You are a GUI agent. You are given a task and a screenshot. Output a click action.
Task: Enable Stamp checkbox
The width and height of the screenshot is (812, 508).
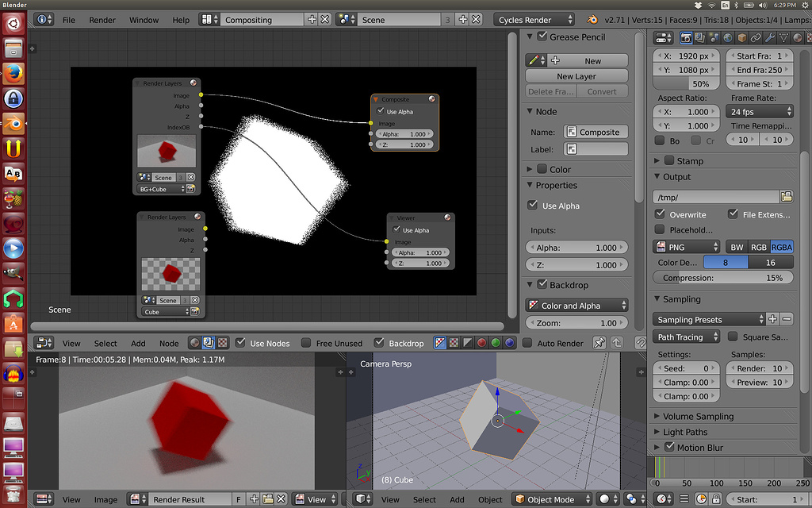point(669,160)
